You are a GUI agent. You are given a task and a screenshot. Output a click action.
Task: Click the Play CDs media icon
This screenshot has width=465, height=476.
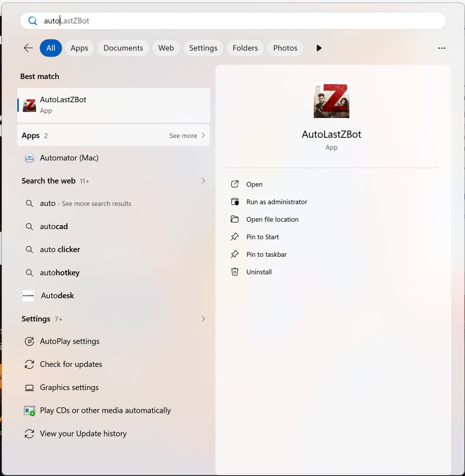tap(30, 411)
